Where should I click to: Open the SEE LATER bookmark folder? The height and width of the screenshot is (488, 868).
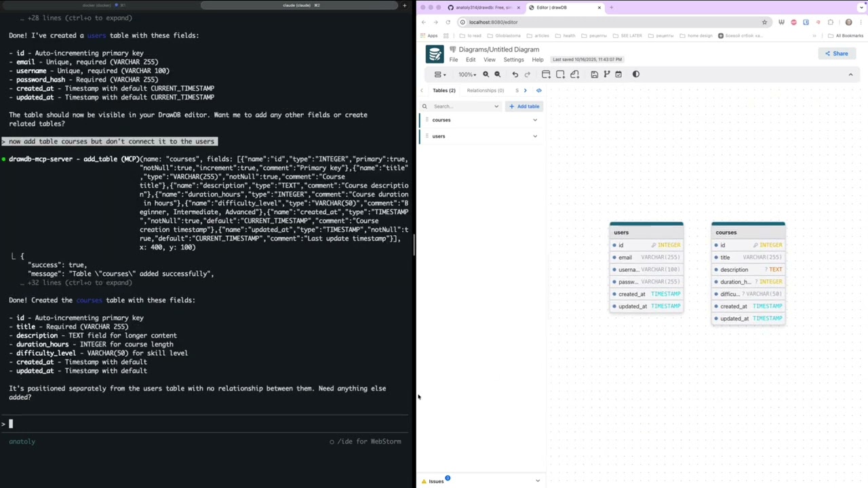click(x=627, y=35)
